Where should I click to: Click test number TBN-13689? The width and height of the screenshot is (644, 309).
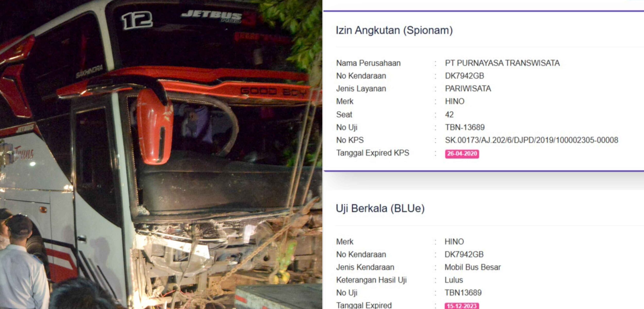464,127
